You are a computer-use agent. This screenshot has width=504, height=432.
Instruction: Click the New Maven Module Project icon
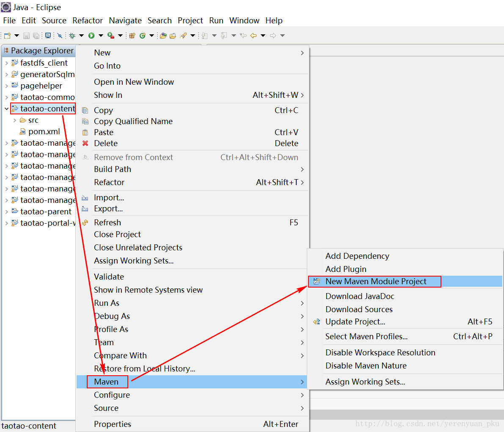click(x=317, y=282)
